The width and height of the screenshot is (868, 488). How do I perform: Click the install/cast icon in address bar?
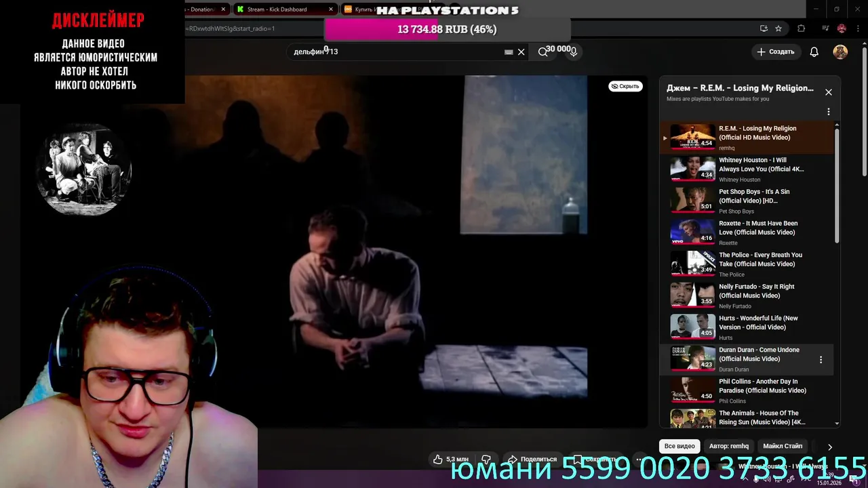point(764,28)
